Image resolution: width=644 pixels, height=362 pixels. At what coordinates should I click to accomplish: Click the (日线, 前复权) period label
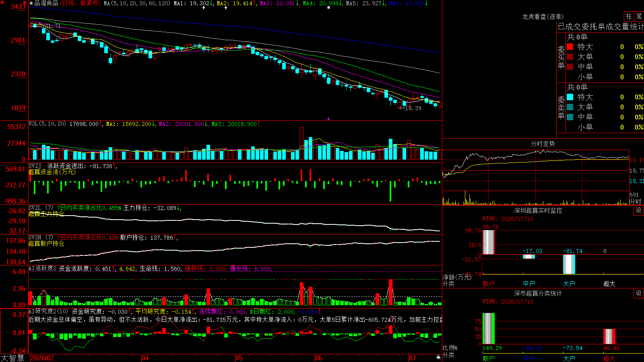pos(80,3)
